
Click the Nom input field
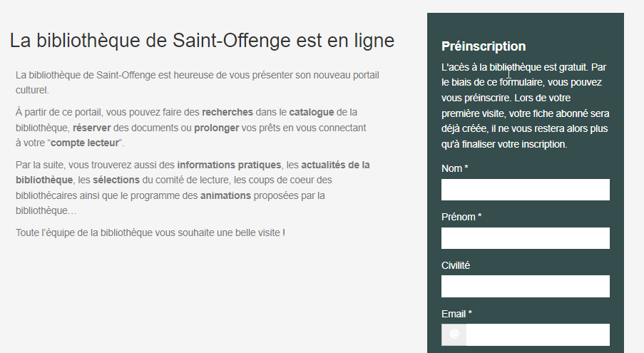[x=526, y=190]
